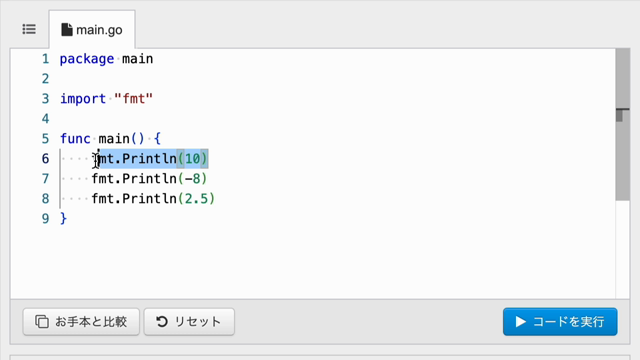
Task: Click the play triangle icon
Action: 520,322
